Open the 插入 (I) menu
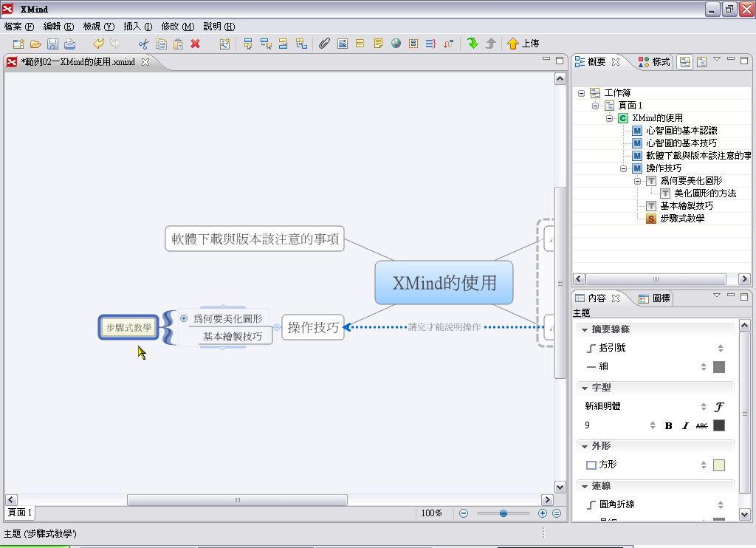The image size is (756, 548). [x=137, y=27]
